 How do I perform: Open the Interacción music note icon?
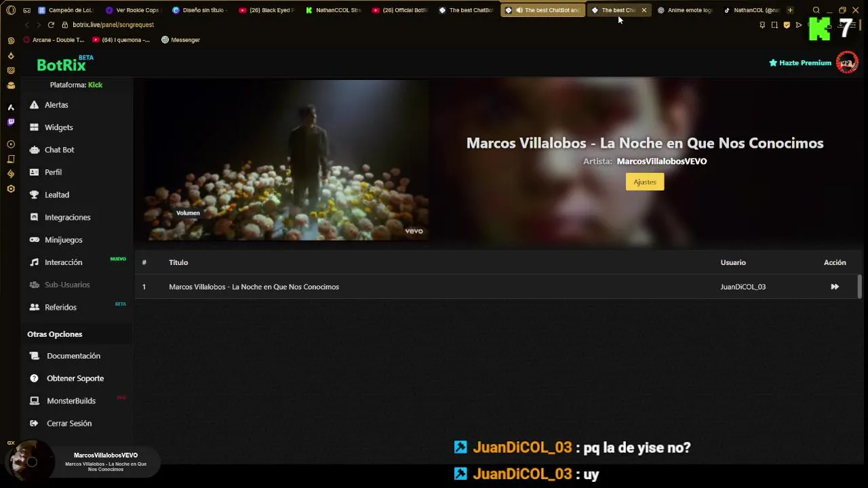(x=34, y=262)
